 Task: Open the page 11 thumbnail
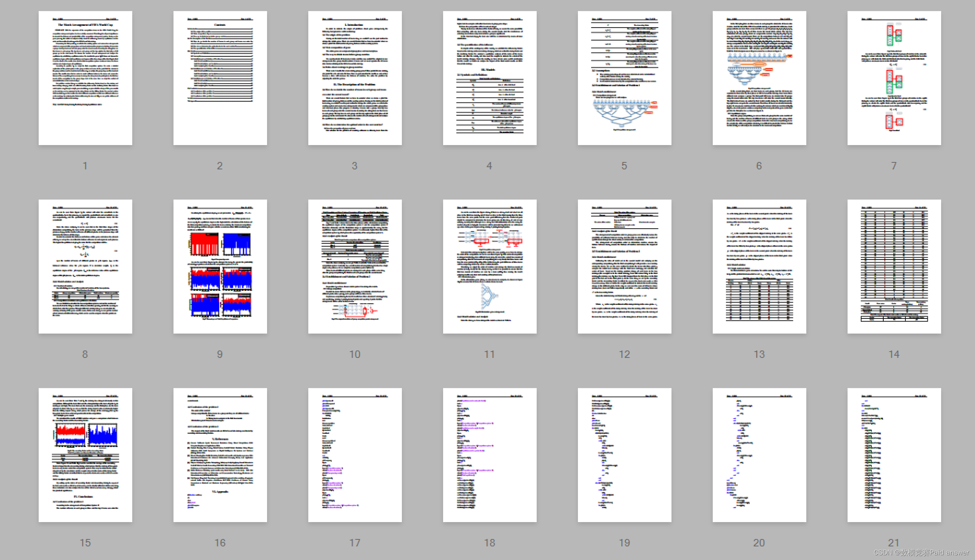(490, 266)
